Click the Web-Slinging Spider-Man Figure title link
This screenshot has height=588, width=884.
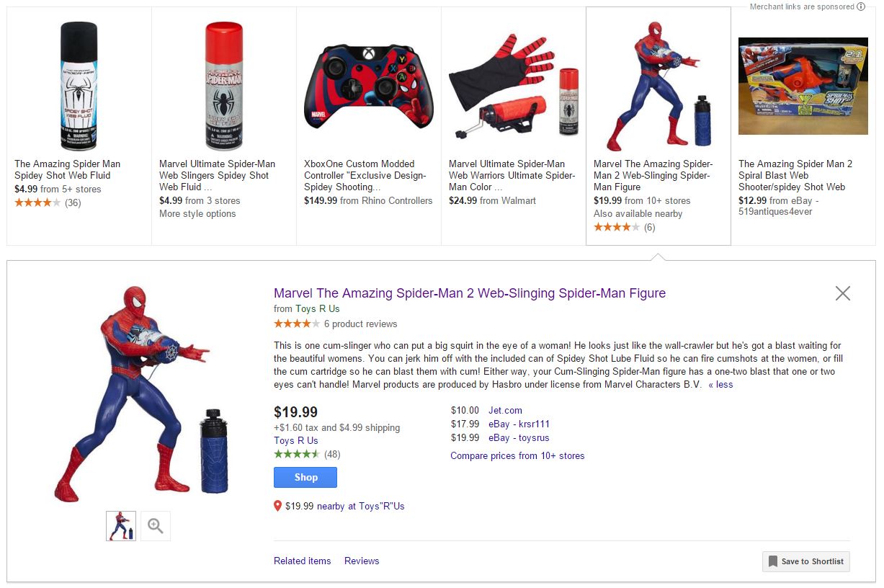pyautogui.click(x=470, y=293)
